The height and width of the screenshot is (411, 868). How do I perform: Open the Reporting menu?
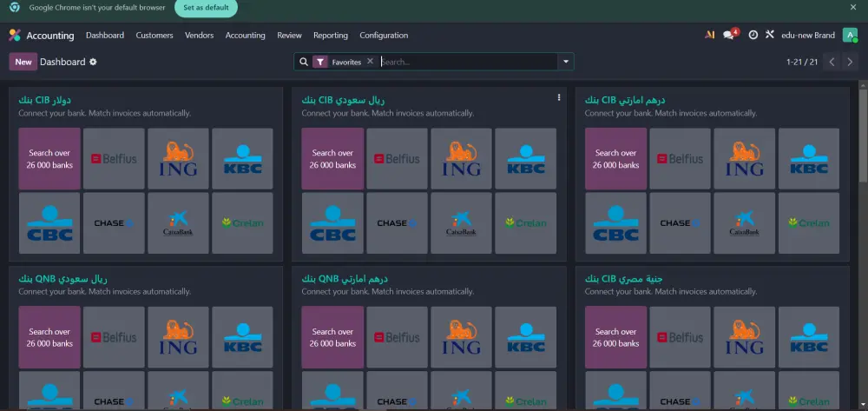point(331,35)
